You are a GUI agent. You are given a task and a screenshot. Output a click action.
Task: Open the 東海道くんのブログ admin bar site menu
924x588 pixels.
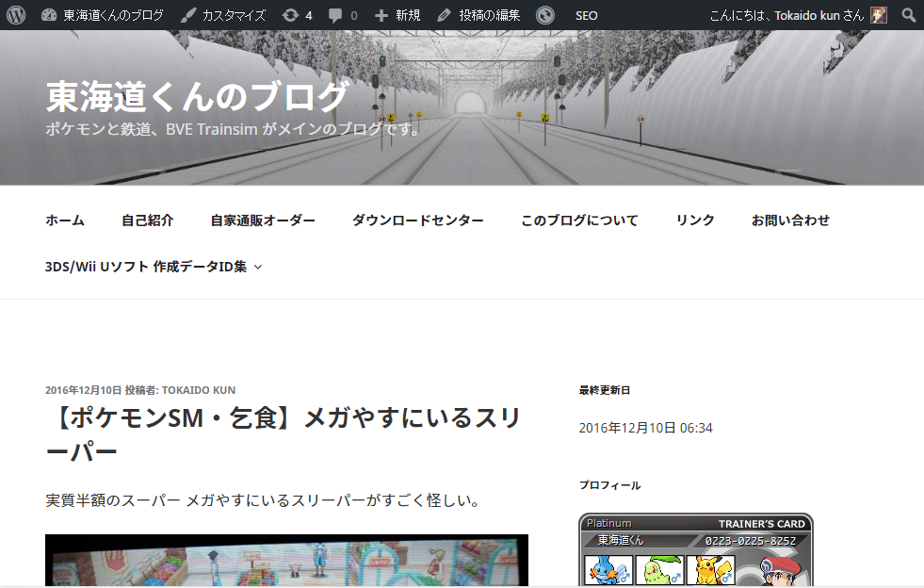point(112,15)
